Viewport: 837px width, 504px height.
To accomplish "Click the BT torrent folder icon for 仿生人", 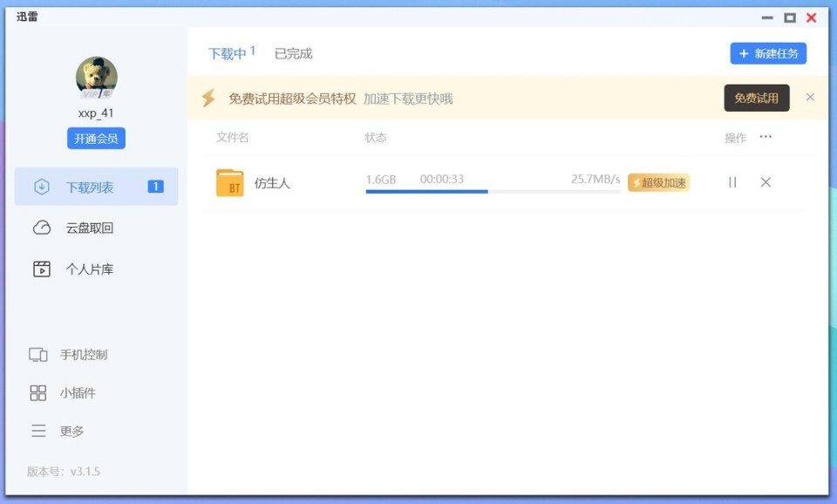I will point(228,182).
